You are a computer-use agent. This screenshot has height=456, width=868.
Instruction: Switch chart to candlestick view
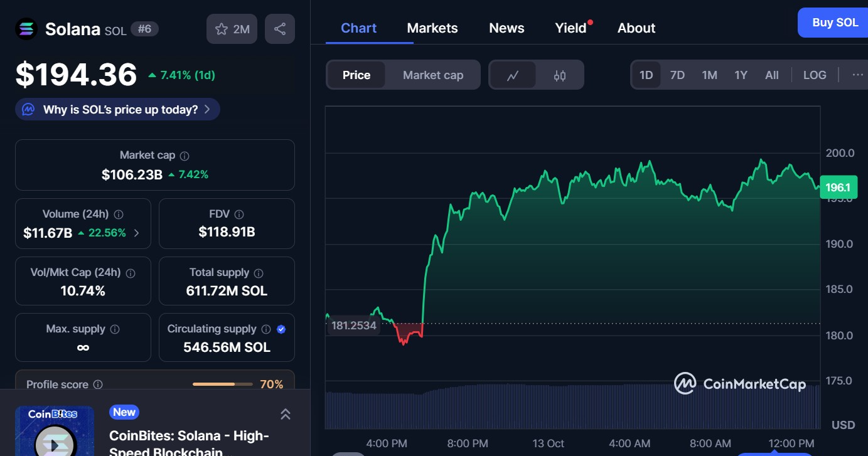pos(559,75)
